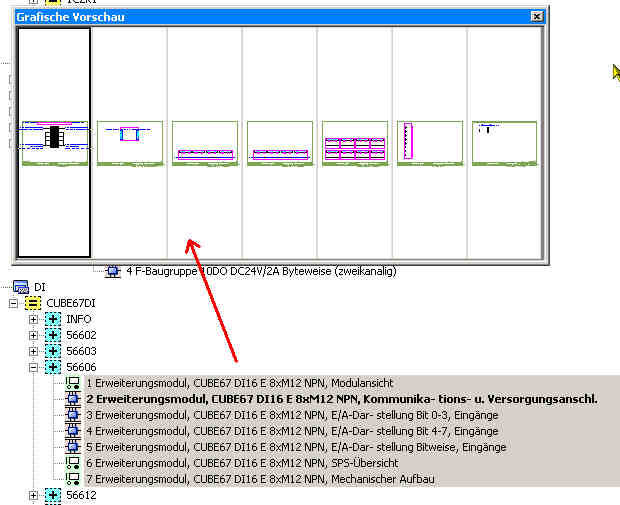Collapse the CUBE67DI node
Image resolution: width=620 pixels, height=505 pixels.
pyautogui.click(x=13, y=303)
